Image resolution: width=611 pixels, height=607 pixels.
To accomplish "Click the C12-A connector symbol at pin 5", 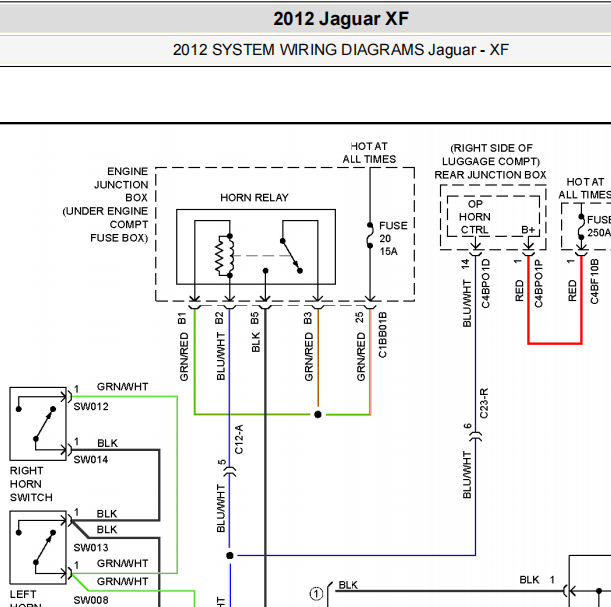I will click(230, 472).
